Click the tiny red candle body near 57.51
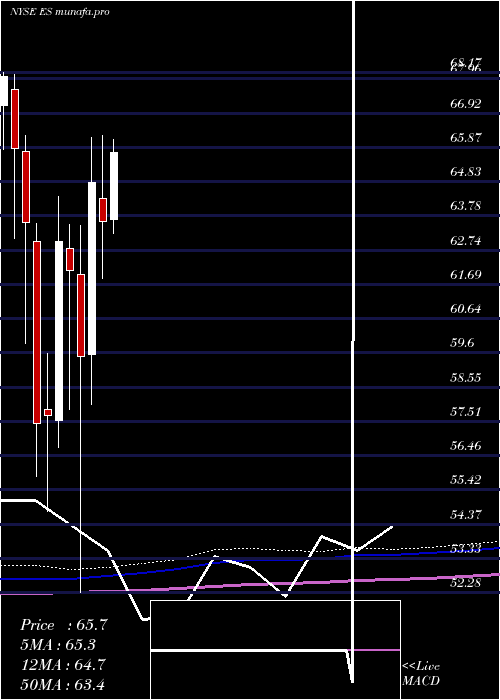500x700 pixels. click(48, 412)
